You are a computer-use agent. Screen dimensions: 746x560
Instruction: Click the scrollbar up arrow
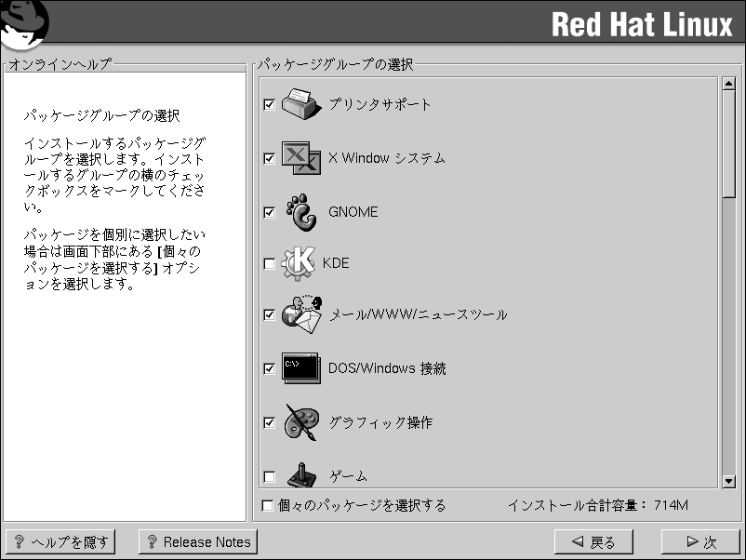pos(728,85)
